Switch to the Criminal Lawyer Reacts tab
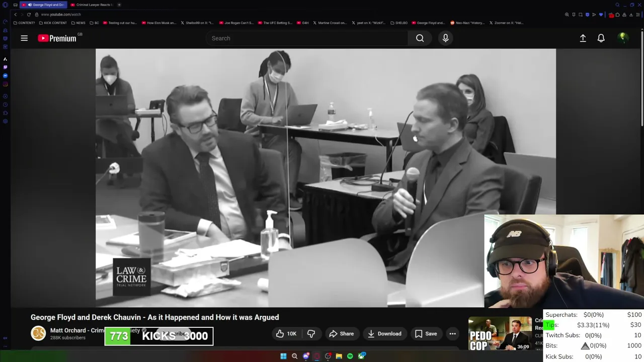644x362 pixels. 91,5
